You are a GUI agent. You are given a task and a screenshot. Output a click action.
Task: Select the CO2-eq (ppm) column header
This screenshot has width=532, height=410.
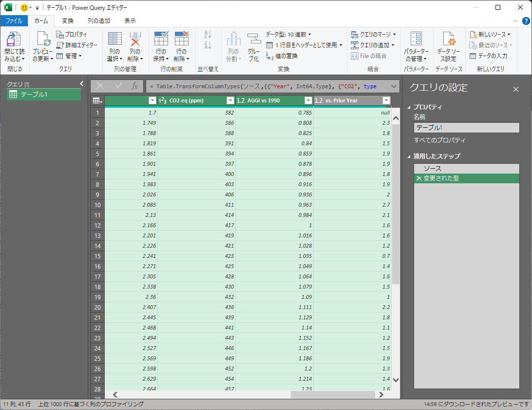coord(196,100)
